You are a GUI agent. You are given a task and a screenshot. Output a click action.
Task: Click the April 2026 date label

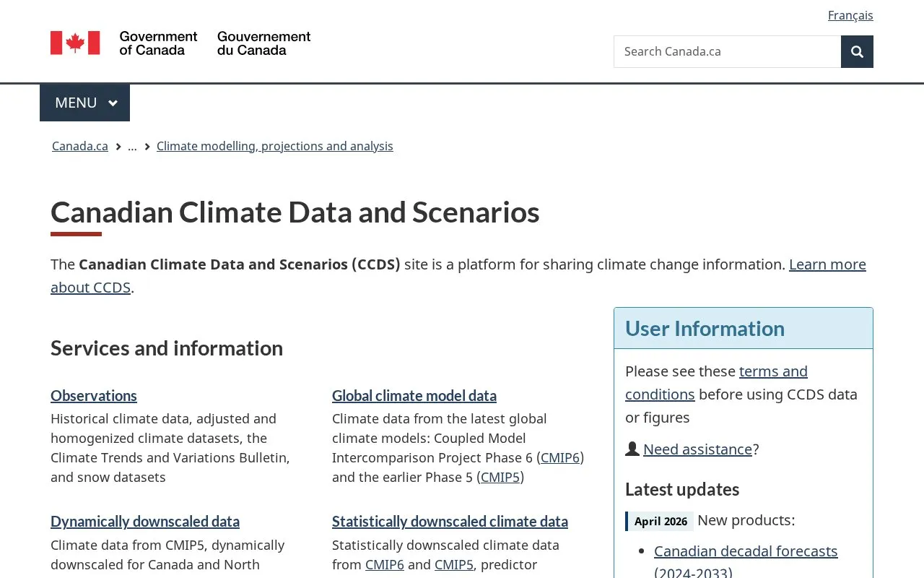tap(661, 521)
